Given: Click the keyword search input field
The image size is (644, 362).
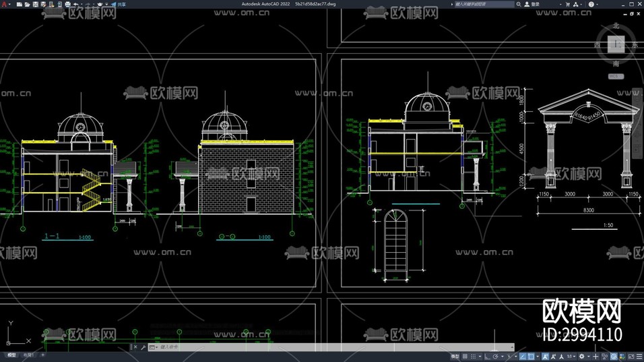Looking at the screenshot, I should (484, 4).
